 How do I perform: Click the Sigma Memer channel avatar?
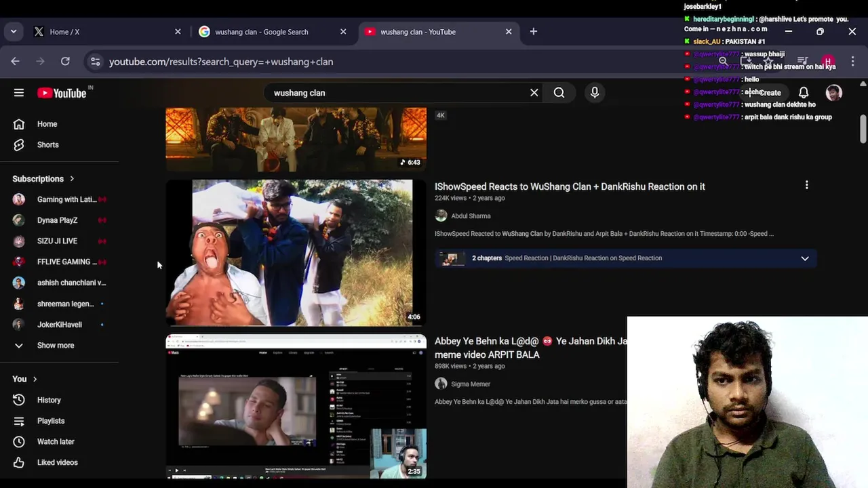pos(441,384)
